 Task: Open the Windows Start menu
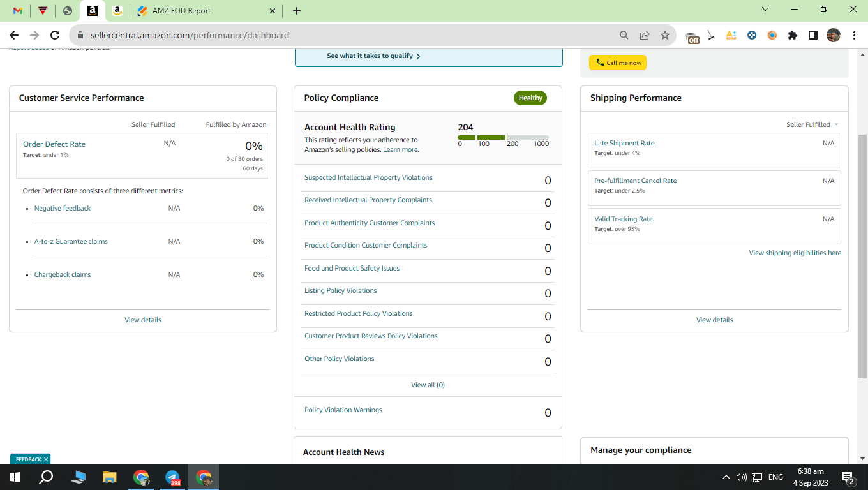15,477
